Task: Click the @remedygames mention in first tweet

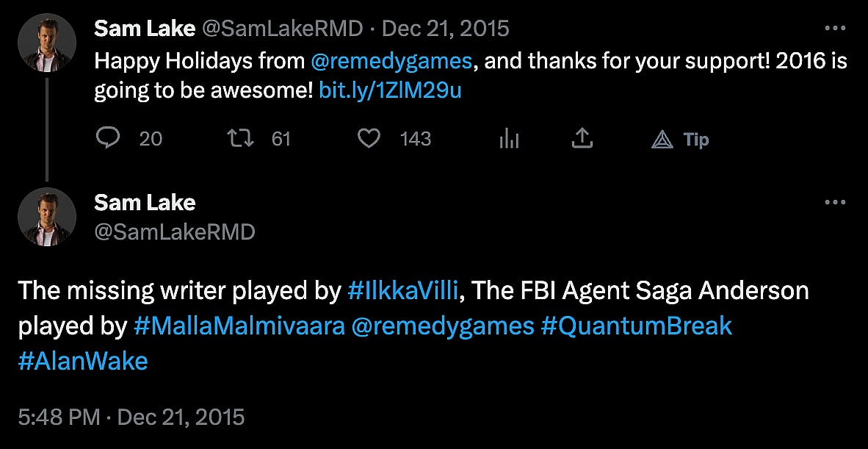Action: (x=391, y=60)
